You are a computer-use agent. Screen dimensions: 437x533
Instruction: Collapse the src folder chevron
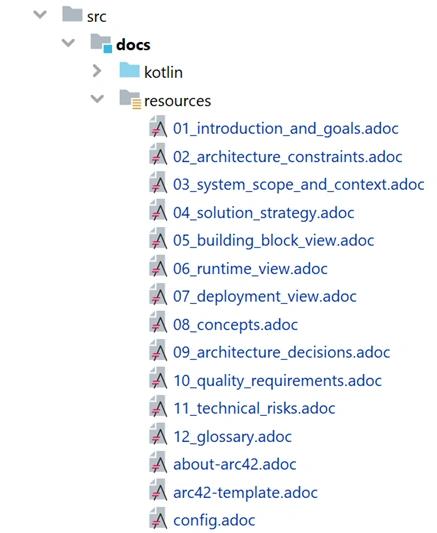click(40, 15)
